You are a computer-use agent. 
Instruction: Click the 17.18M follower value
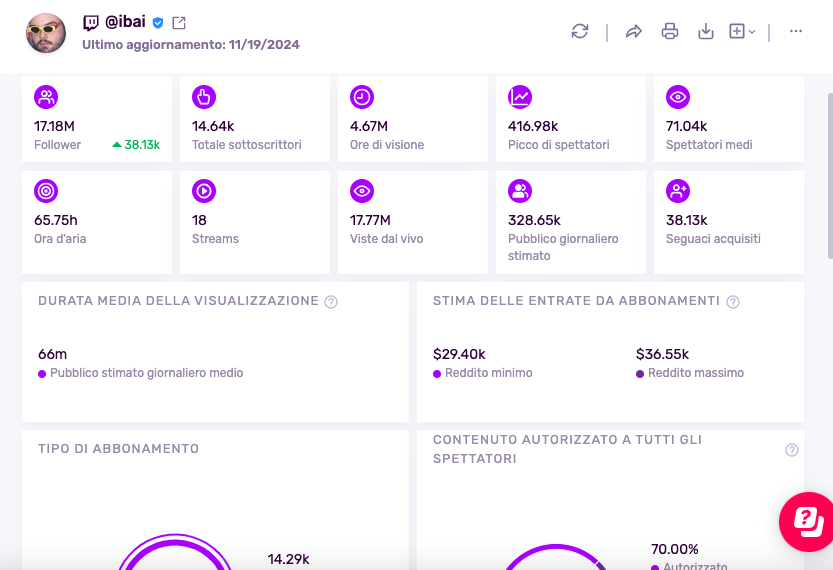tap(54, 126)
